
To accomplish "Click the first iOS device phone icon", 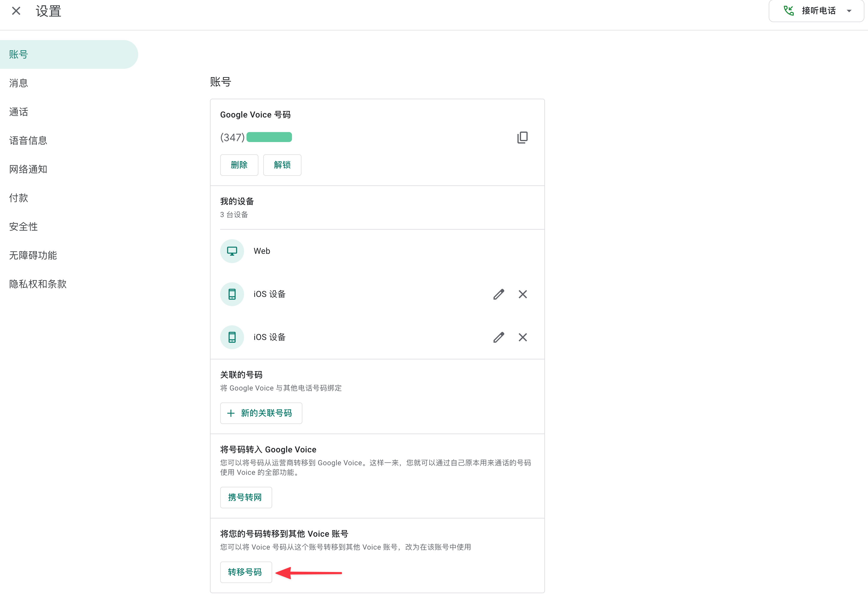I will pos(232,294).
